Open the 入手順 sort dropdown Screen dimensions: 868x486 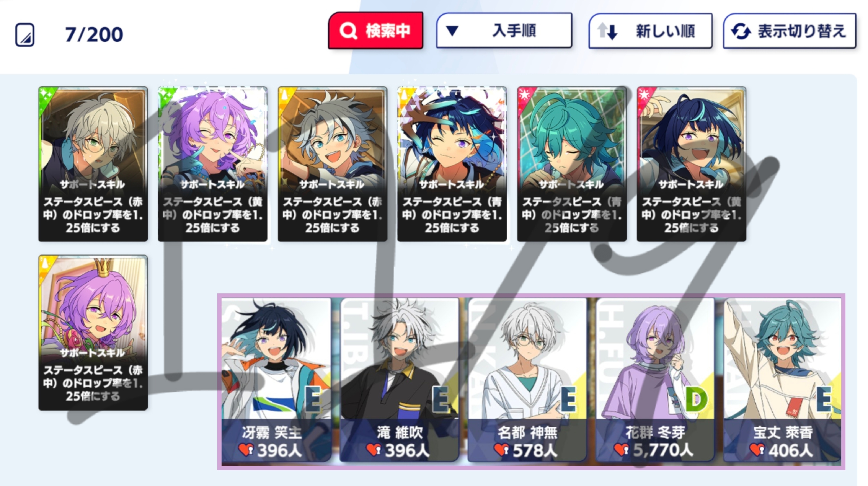click(504, 31)
